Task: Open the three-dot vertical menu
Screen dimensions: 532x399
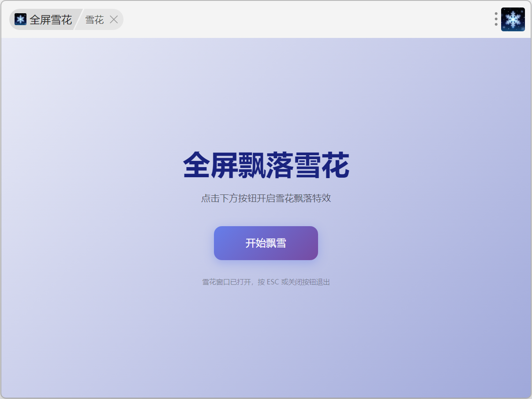Action: click(x=496, y=19)
